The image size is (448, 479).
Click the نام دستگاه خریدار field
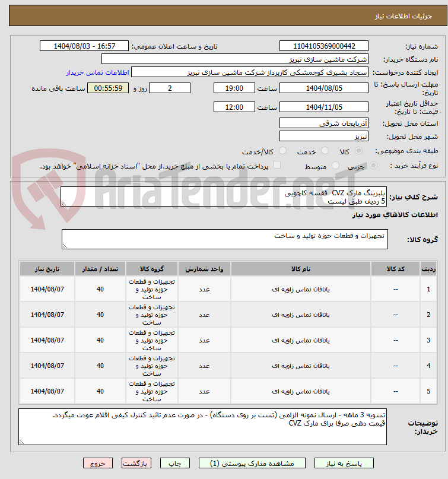click(235, 59)
